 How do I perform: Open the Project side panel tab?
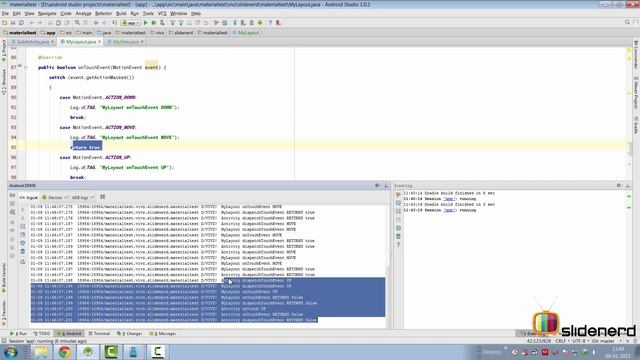[4, 51]
